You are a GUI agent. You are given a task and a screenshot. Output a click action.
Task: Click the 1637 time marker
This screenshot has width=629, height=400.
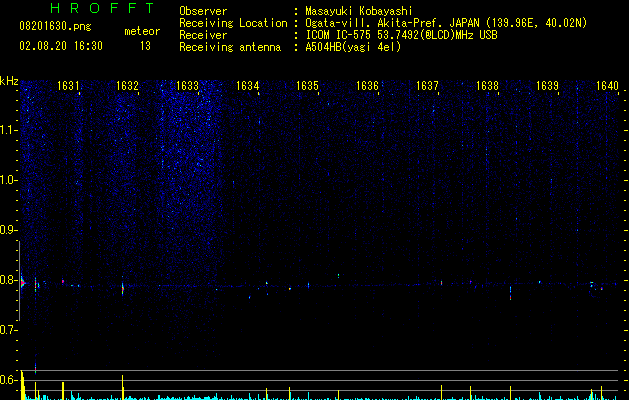(x=427, y=86)
